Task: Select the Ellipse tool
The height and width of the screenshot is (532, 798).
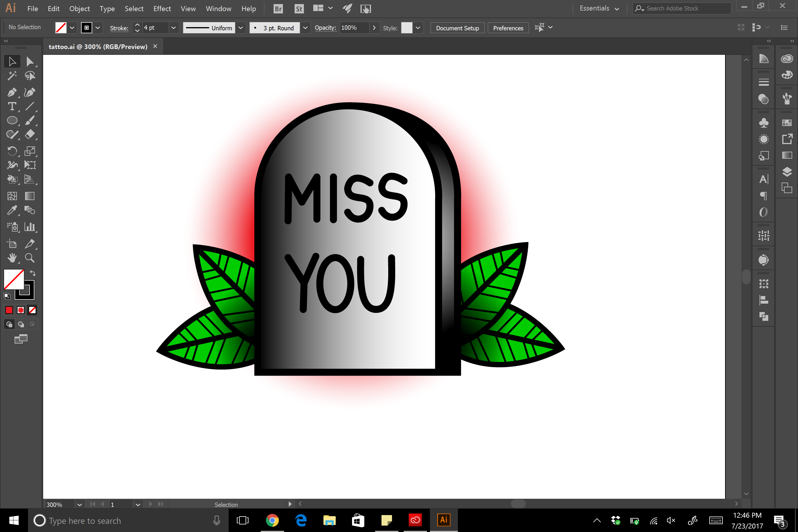Action: (12, 120)
